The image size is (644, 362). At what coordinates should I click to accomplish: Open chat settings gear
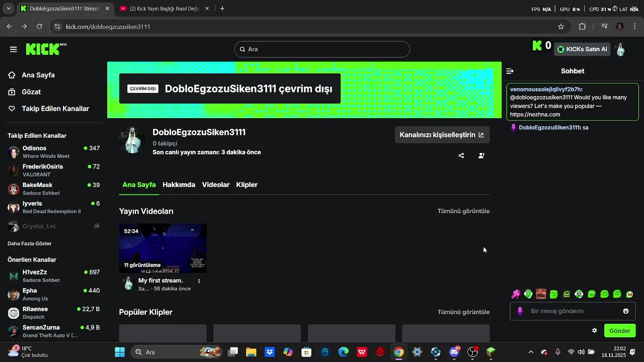[595, 331]
